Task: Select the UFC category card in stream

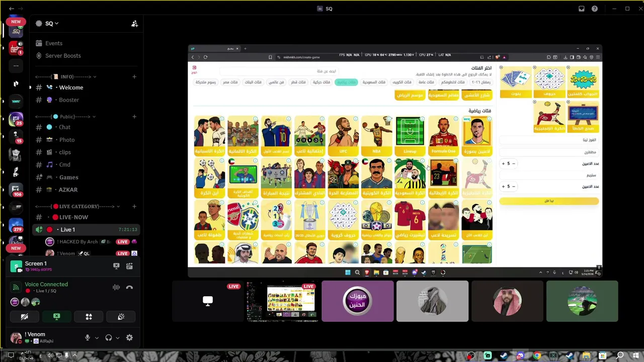Action: 343,136
